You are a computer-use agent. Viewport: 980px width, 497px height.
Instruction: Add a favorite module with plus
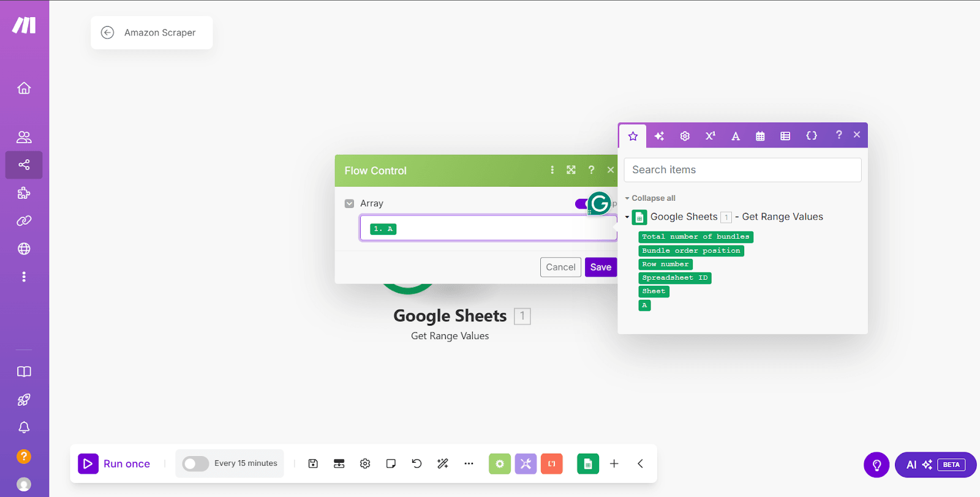[614, 463]
